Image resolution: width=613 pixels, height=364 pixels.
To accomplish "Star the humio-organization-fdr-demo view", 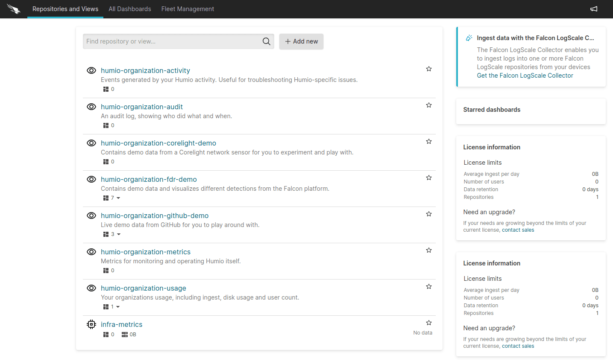I will pos(428,178).
